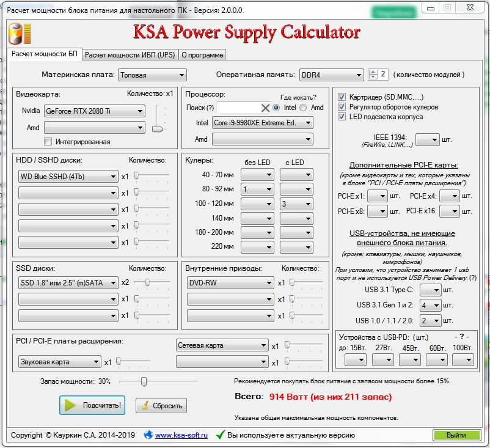The image size is (490, 448).
Task: Open WD Blue SSHD (4Tb) dropdown
Action: 68,176
